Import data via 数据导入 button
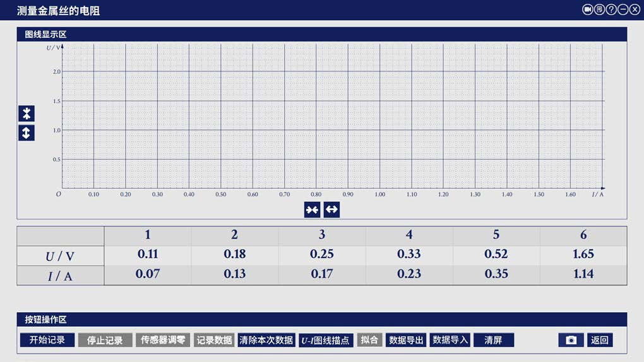Image resolution: width=644 pixels, height=362 pixels. click(450, 340)
